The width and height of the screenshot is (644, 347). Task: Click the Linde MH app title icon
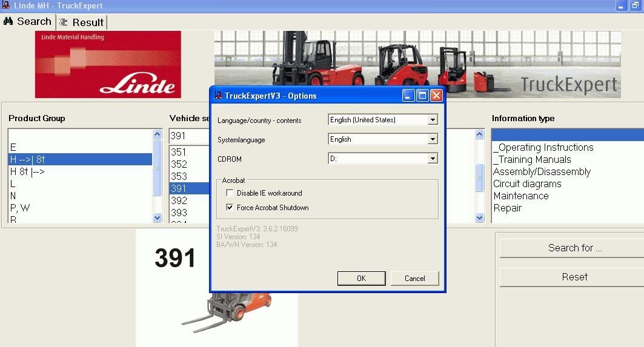click(x=5, y=5)
